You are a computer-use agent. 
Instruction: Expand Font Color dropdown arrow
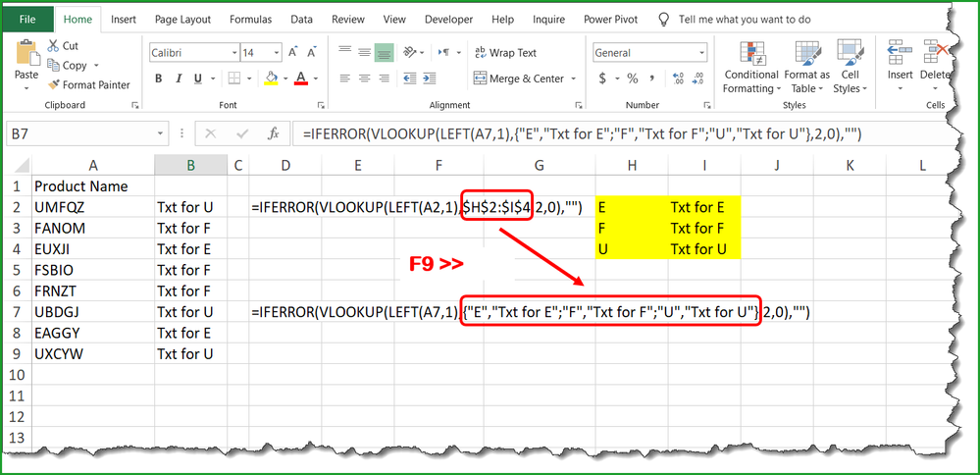pos(315,79)
